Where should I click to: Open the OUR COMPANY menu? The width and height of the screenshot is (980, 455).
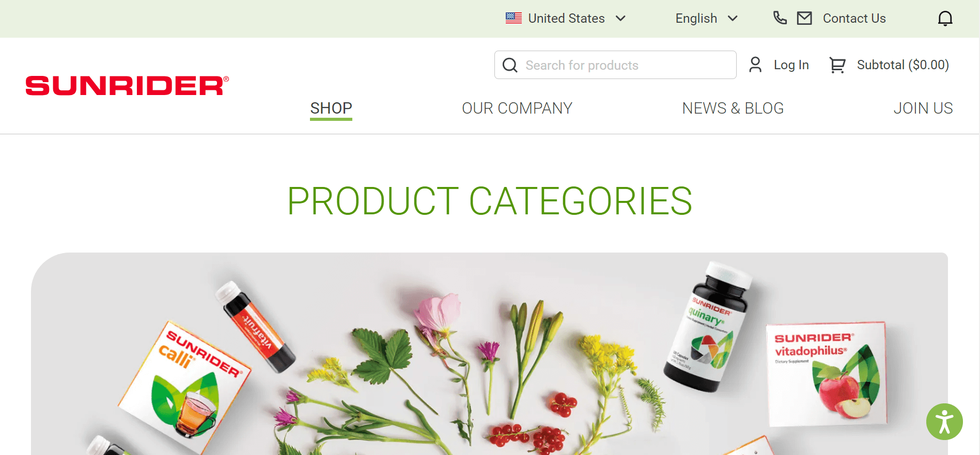[x=517, y=108]
